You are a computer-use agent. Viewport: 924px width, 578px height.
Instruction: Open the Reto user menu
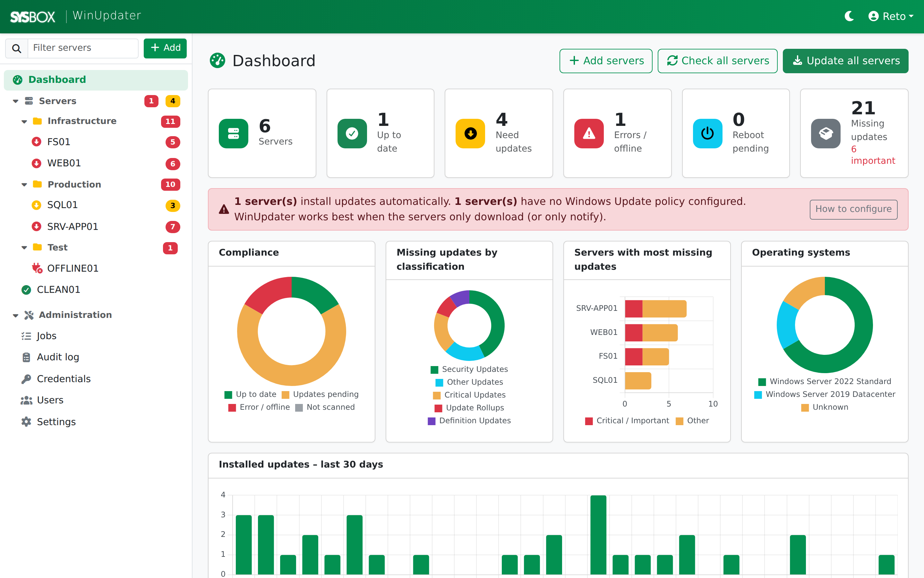[890, 16]
